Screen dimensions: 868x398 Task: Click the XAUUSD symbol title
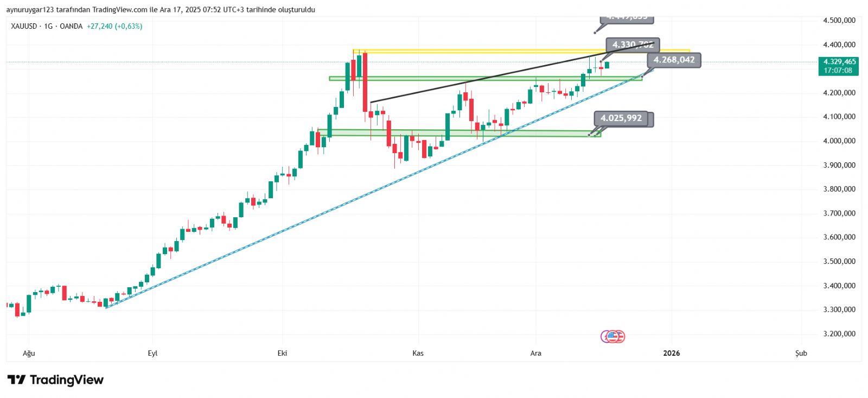[x=24, y=26]
